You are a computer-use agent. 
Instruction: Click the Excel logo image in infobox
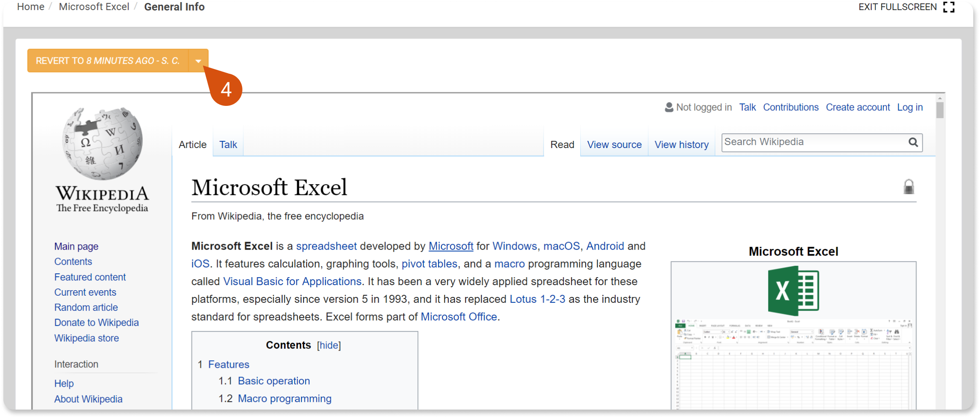coord(793,291)
